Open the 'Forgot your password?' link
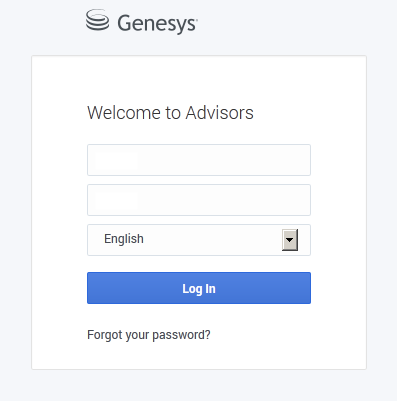 click(x=149, y=335)
